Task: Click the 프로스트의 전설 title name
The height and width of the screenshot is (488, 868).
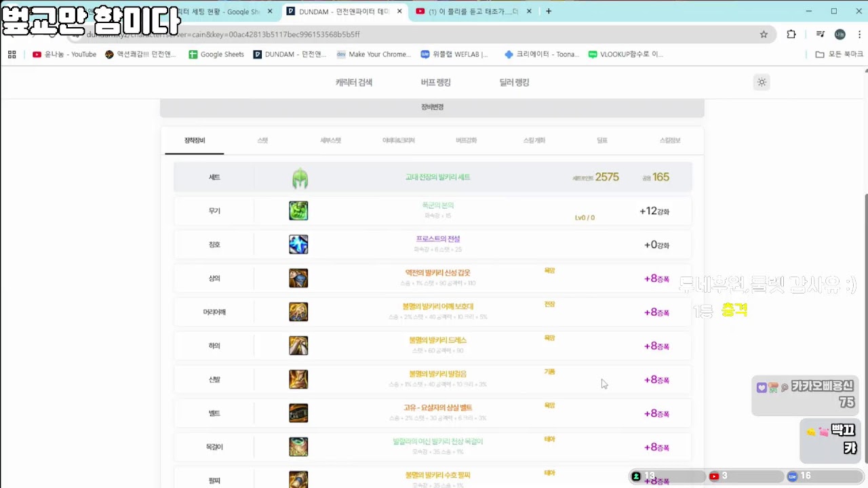Action: click(438, 239)
